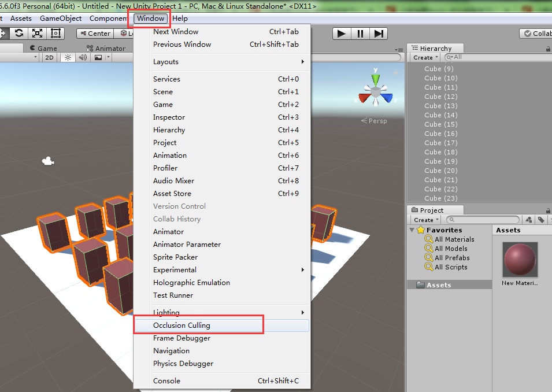552x392 pixels.
Task: Open the Help menu
Action: (180, 19)
